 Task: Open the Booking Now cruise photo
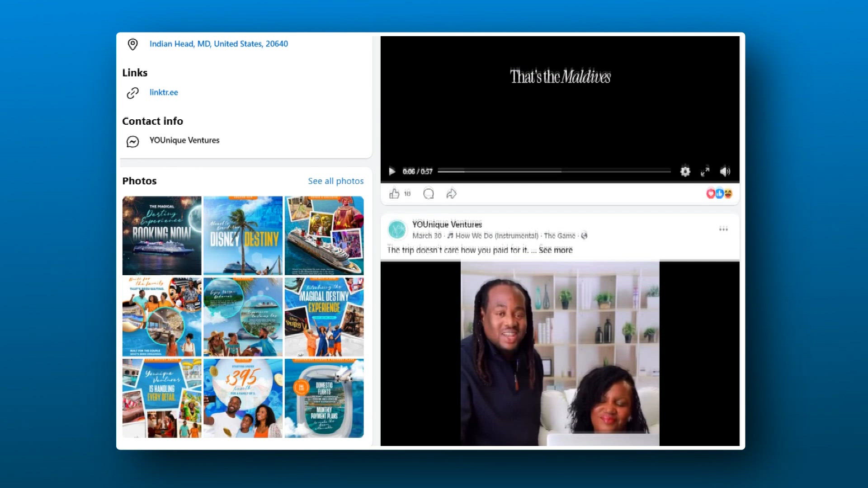[x=162, y=235]
